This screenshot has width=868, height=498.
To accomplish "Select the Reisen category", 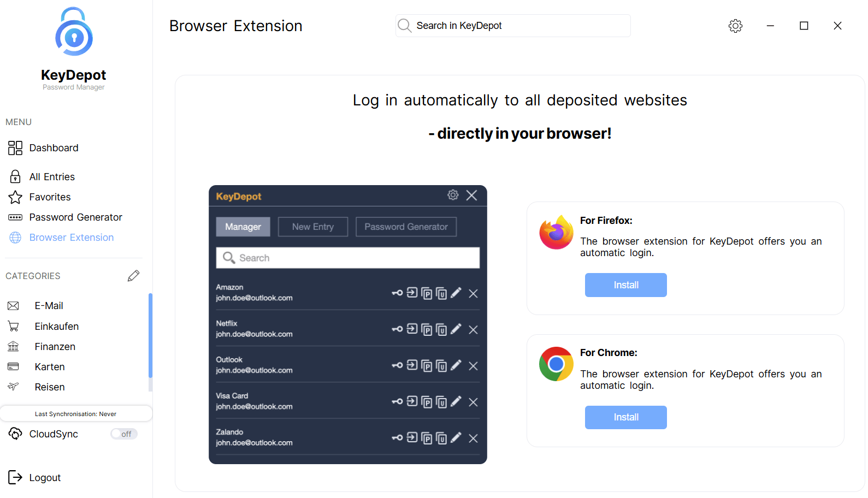I will 50,387.
